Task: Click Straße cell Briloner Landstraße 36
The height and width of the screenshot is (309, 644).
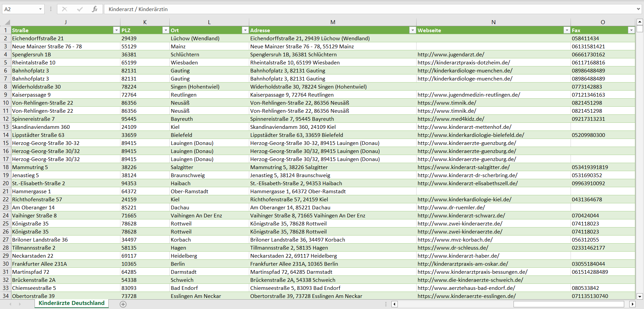Action: pyautogui.click(x=66, y=240)
